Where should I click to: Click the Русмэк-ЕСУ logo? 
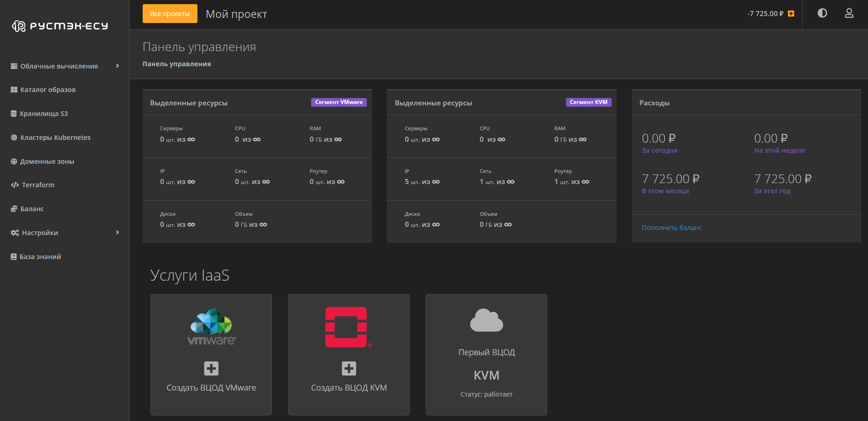pyautogui.click(x=60, y=26)
